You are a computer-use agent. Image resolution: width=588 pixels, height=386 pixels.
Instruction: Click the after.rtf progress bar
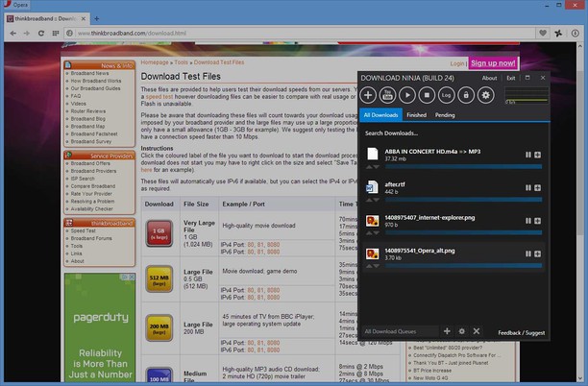[x=463, y=200]
